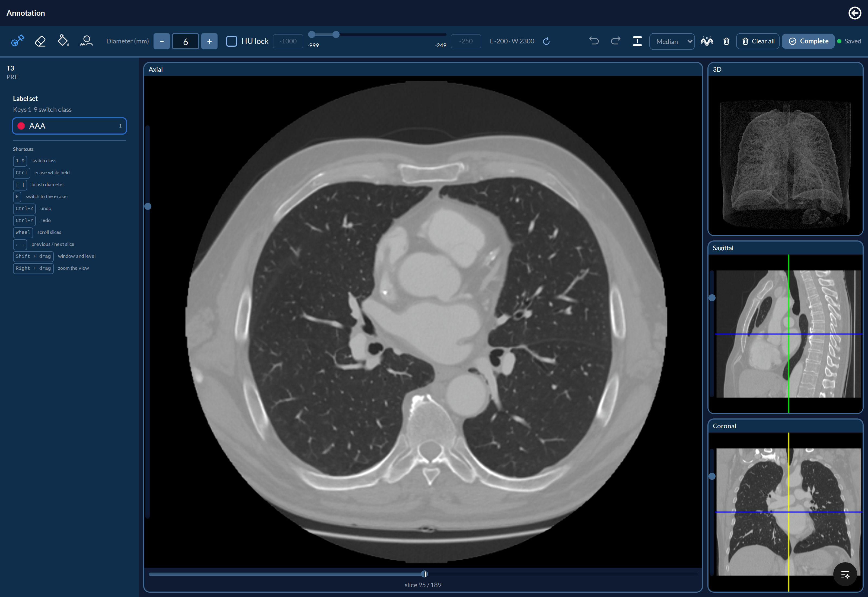Image resolution: width=868 pixels, height=597 pixels.
Task: Mark annotation as Complete
Action: (x=808, y=41)
